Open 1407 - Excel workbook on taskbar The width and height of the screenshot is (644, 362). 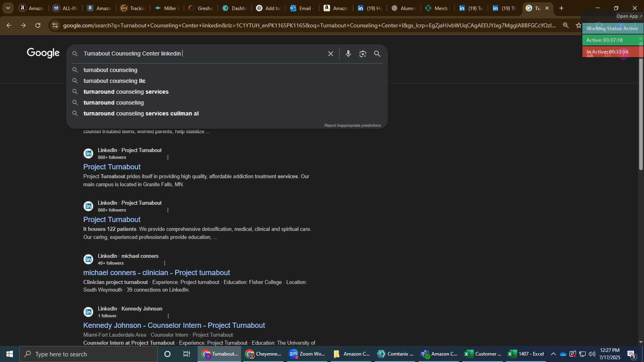tap(526, 354)
